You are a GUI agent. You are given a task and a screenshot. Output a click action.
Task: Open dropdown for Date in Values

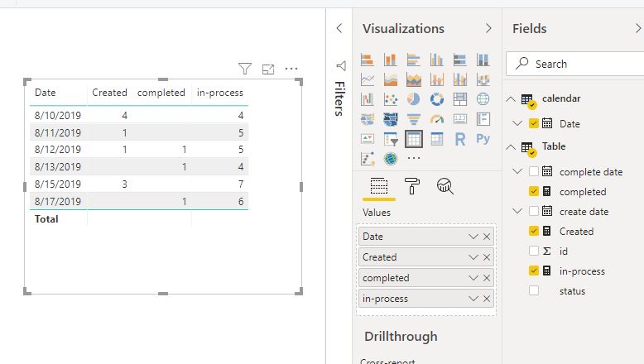pyautogui.click(x=473, y=237)
